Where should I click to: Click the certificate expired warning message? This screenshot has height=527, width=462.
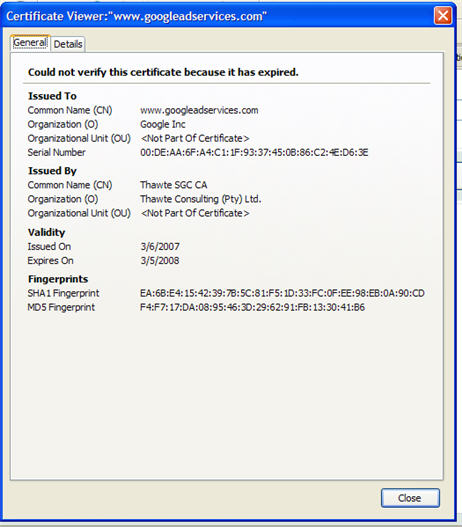point(163,72)
